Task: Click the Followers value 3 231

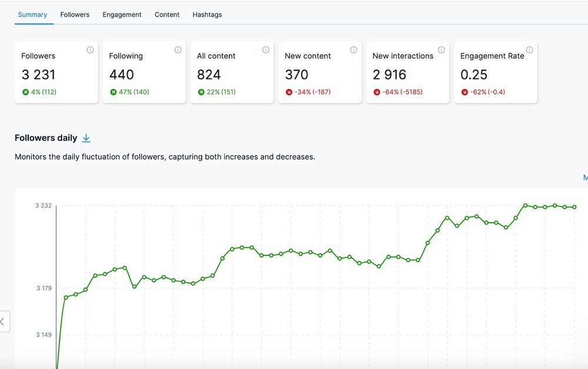Action: coord(39,75)
